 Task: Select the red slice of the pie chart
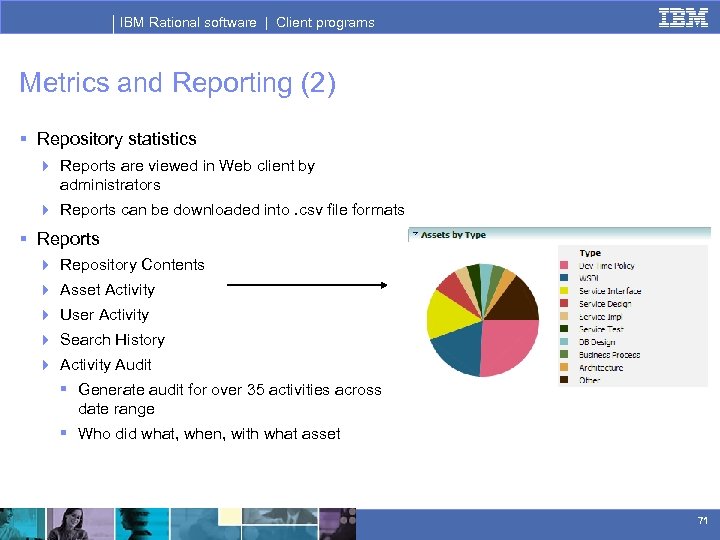click(456, 290)
